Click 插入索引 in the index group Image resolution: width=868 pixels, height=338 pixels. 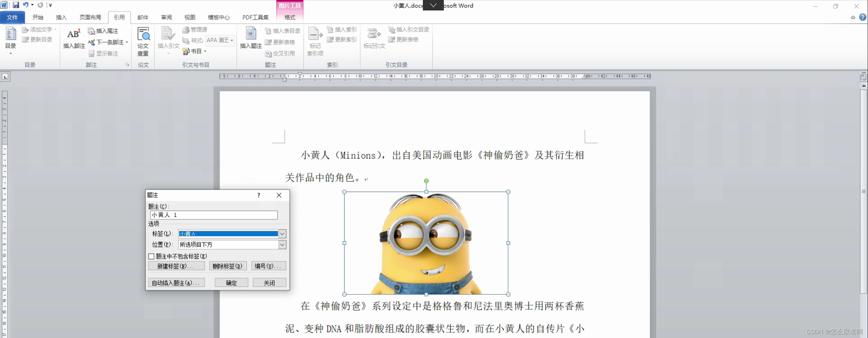click(342, 29)
